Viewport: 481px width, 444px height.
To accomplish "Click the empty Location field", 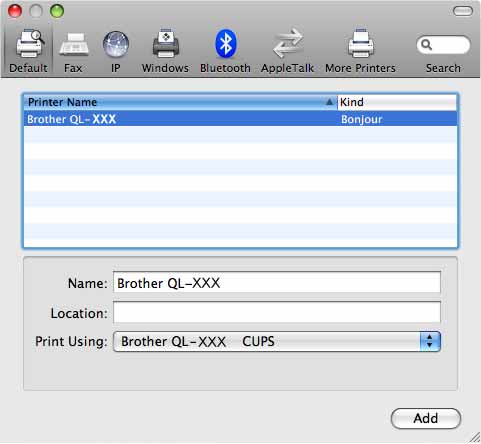I will pos(277,312).
